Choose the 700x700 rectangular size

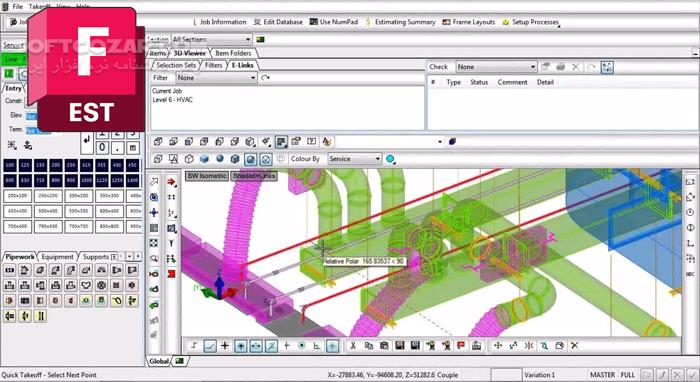(79, 226)
